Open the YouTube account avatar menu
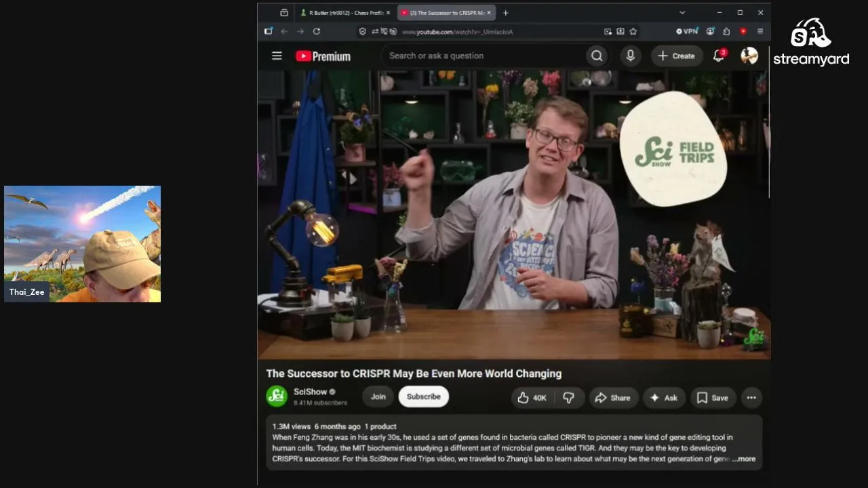The width and height of the screenshot is (868, 488). (x=749, y=56)
